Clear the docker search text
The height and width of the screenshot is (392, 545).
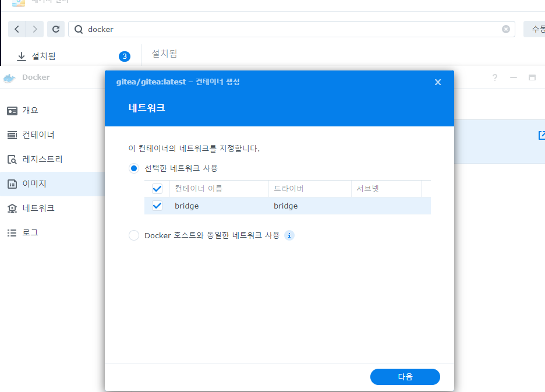click(x=506, y=29)
